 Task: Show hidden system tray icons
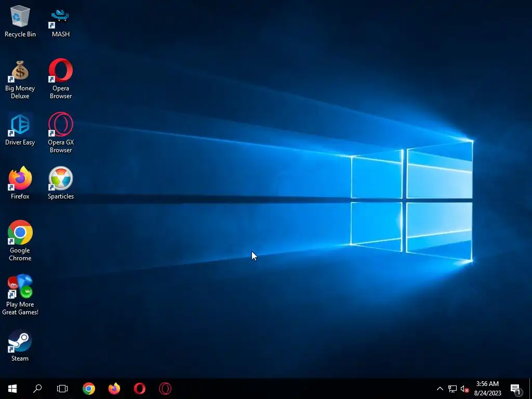pos(440,389)
